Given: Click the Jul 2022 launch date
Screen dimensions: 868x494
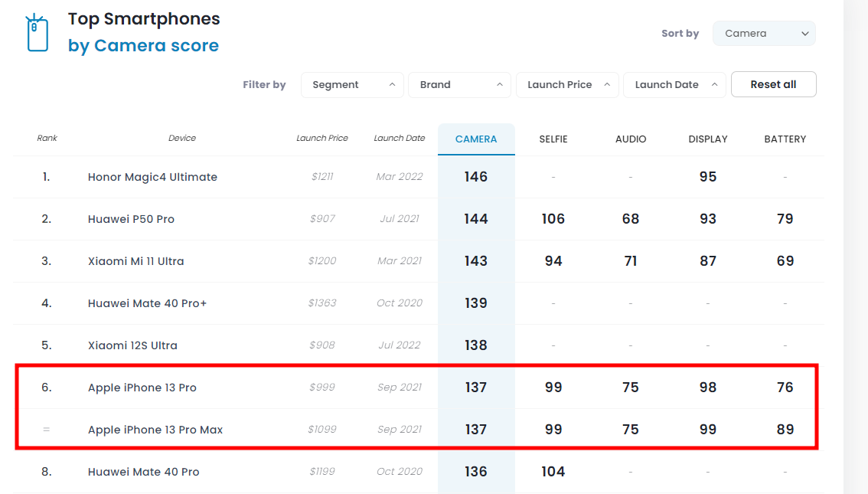Looking at the screenshot, I should (x=400, y=345).
